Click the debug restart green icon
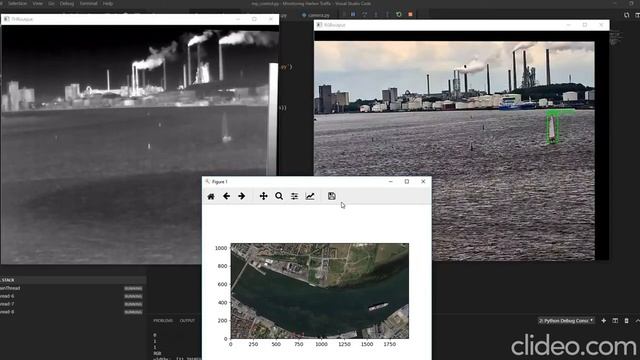The image size is (640, 360). [399, 14]
